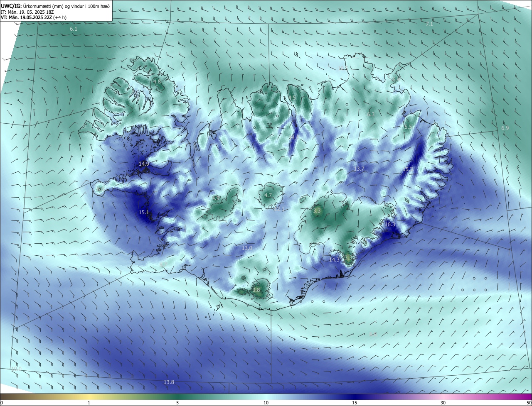Click the 0 tick on the colour scale
The image size is (532, 406).
[1, 403]
